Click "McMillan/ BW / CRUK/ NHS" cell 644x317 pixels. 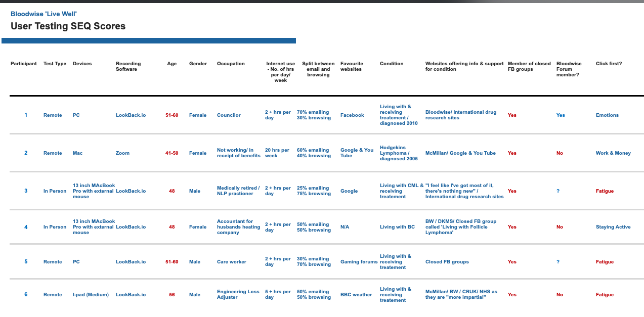pyautogui.click(x=461, y=295)
